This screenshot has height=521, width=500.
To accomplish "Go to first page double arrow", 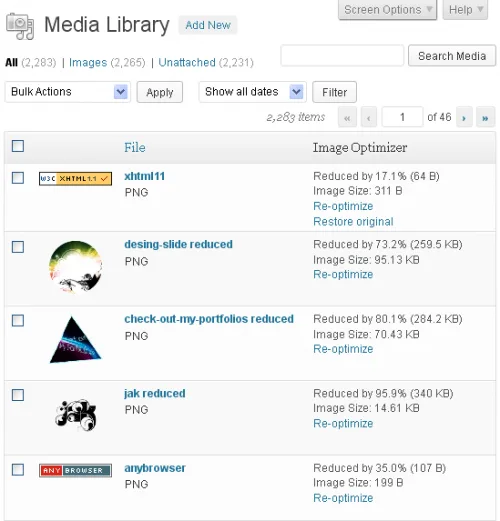I will pos(347,117).
